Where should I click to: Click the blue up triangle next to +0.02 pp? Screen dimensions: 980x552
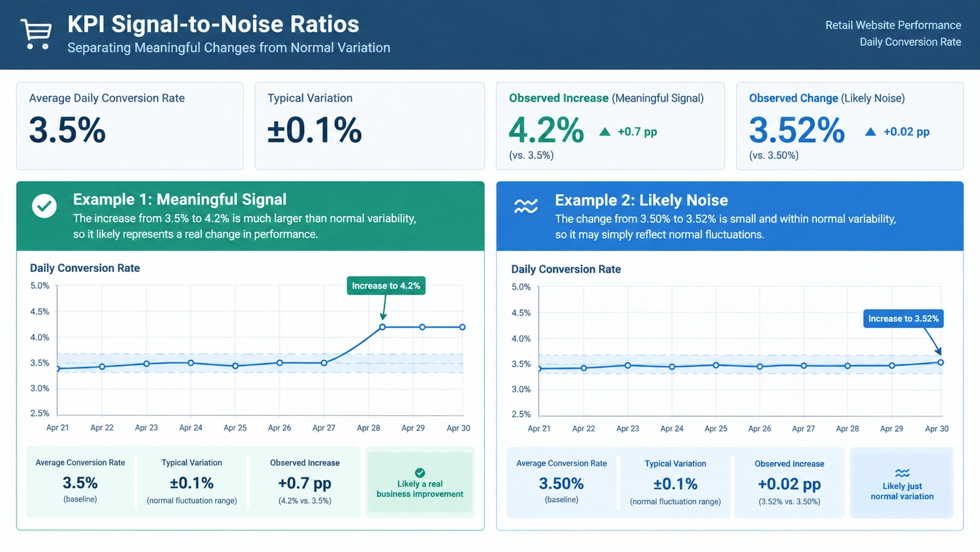click(x=870, y=132)
